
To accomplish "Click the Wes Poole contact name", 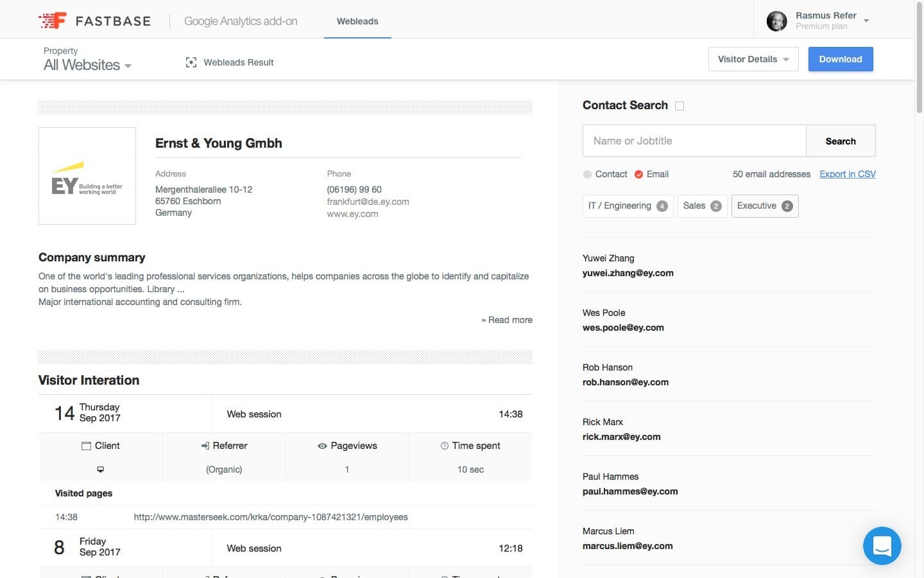I will pos(604,313).
